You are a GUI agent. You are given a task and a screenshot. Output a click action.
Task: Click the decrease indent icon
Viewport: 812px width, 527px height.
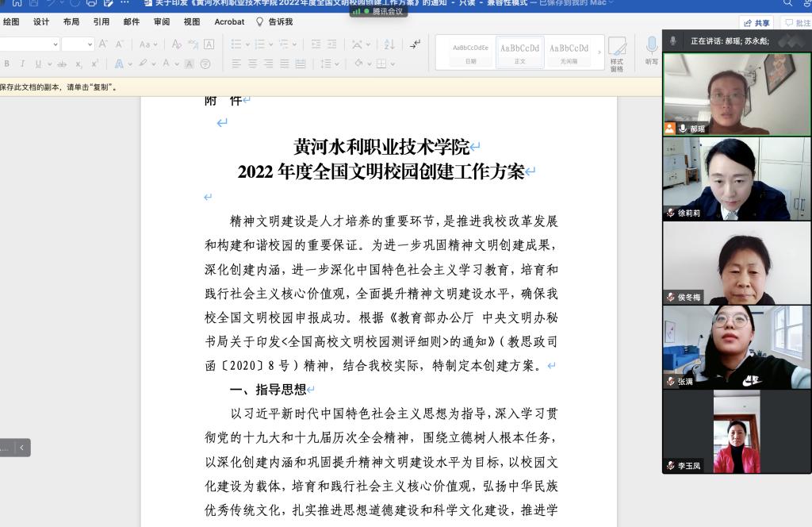(x=316, y=44)
